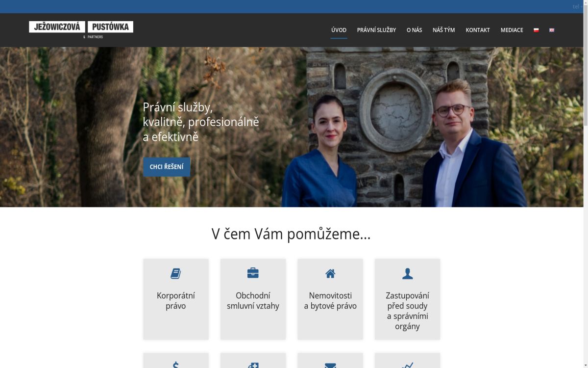This screenshot has height=368, width=588.
Task: Select the person icon for Zastupování před soudy
Action: (x=407, y=273)
